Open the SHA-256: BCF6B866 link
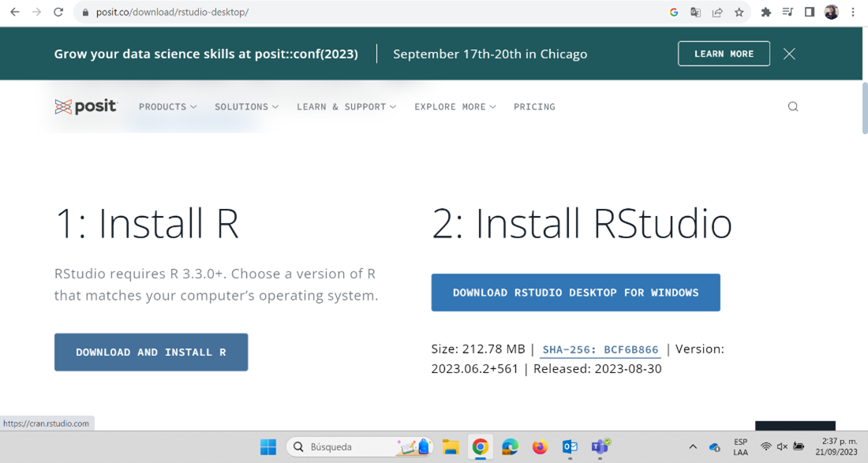 pyautogui.click(x=600, y=349)
